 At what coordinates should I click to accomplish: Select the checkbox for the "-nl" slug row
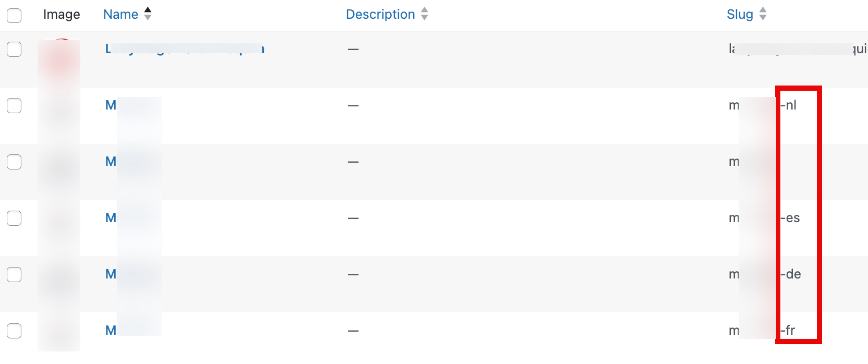click(x=14, y=106)
